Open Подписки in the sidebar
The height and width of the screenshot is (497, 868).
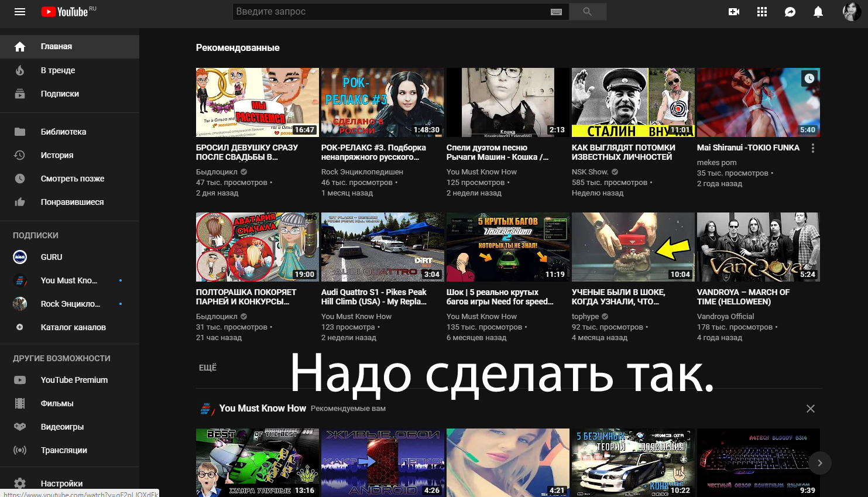click(70, 94)
